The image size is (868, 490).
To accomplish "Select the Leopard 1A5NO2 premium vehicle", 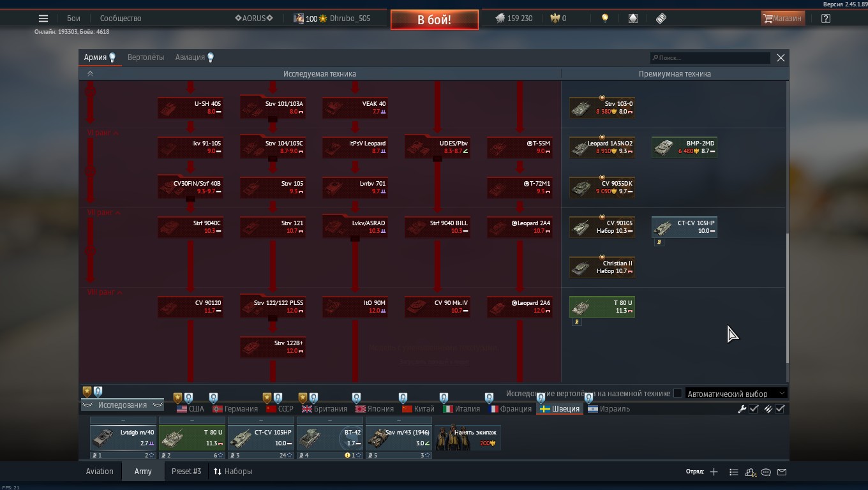I will click(602, 147).
